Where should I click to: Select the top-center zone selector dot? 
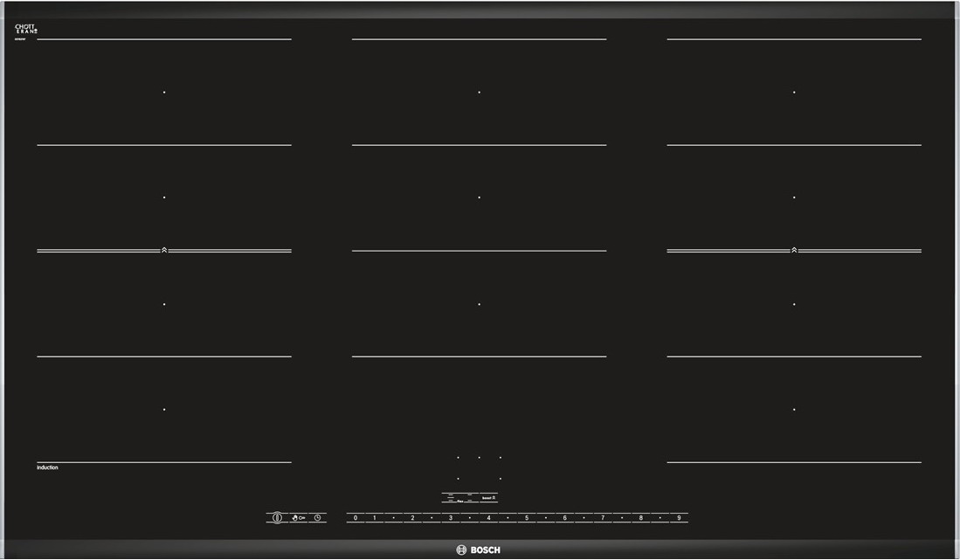pyautogui.click(x=479, y=457)
